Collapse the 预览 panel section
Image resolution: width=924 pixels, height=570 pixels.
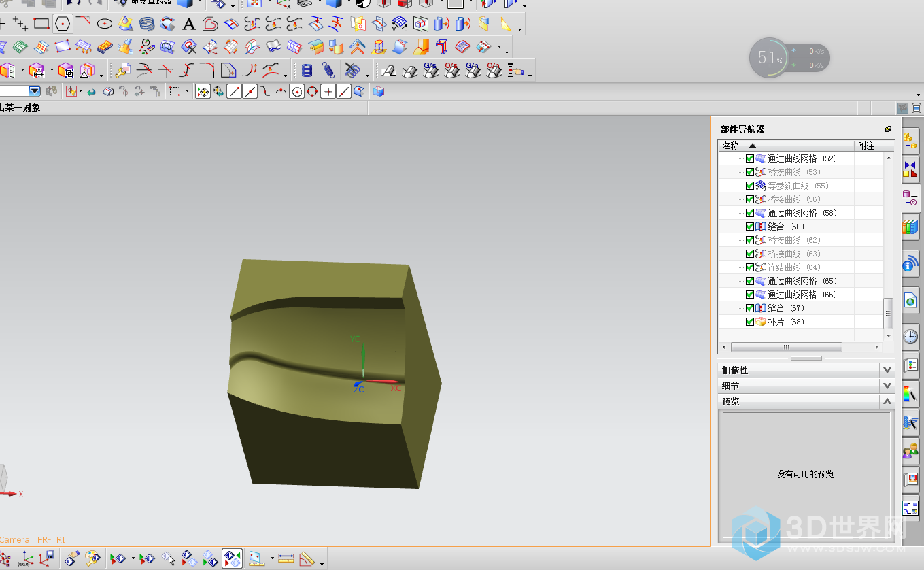point(887,401)
